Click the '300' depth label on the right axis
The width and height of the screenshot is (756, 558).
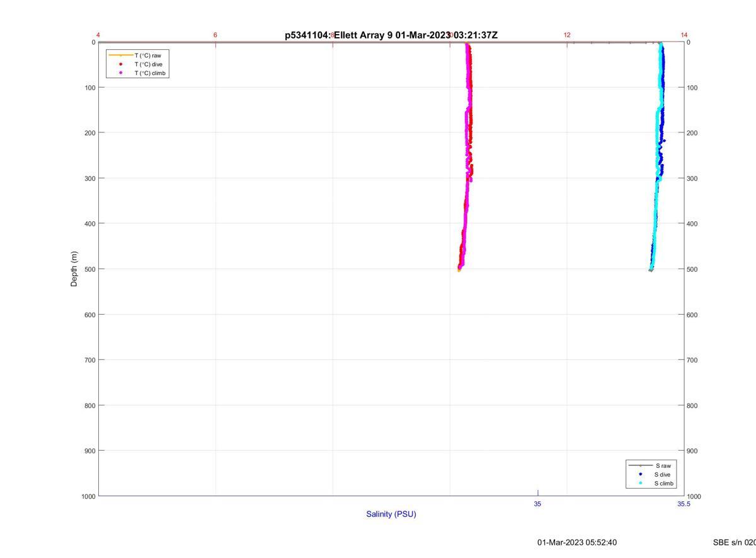point(692,178)
